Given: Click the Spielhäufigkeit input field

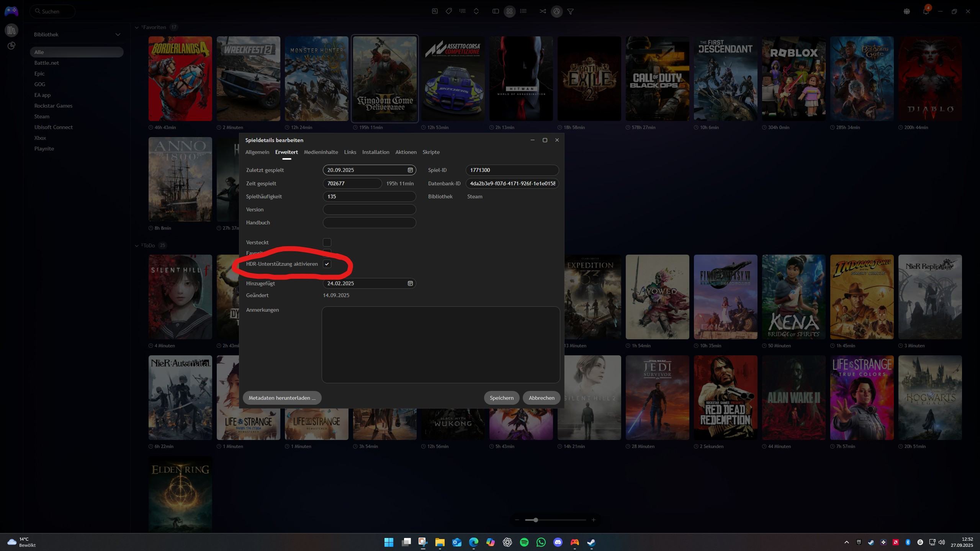Looking at the screenshot, I should [369, 196].
